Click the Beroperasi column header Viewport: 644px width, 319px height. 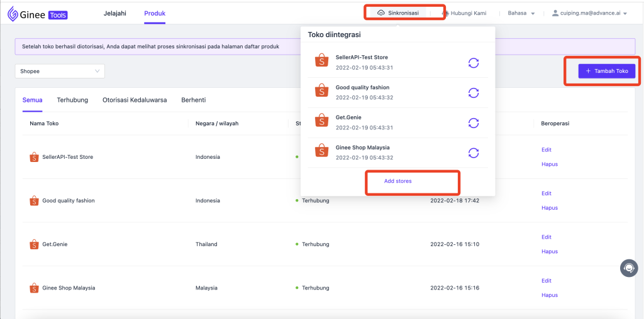click(555, 123)
